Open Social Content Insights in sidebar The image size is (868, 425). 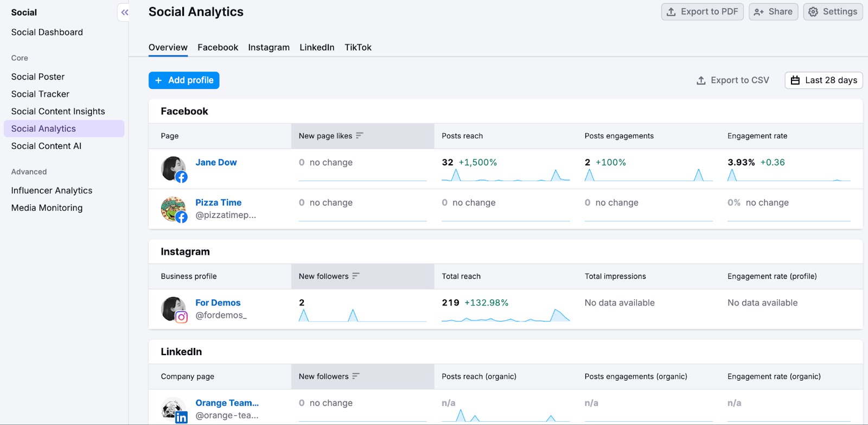(x=58, y=111)
